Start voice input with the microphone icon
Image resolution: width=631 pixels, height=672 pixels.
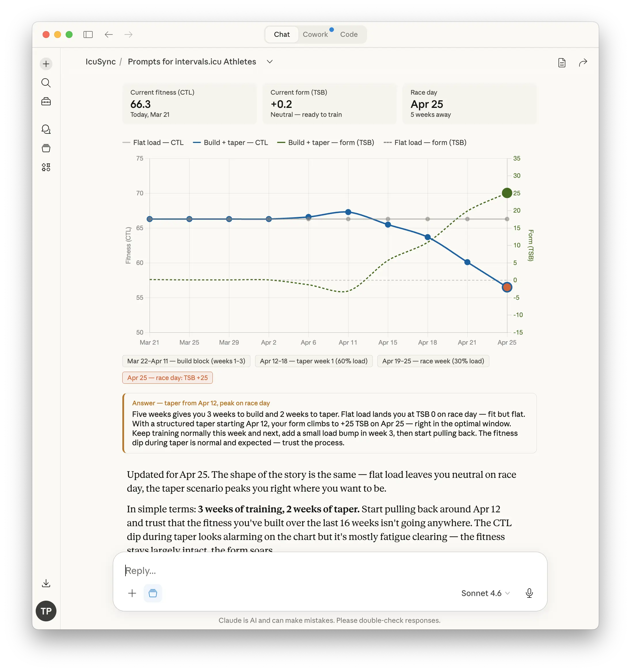pyautogui.click(x=529, y=593)
